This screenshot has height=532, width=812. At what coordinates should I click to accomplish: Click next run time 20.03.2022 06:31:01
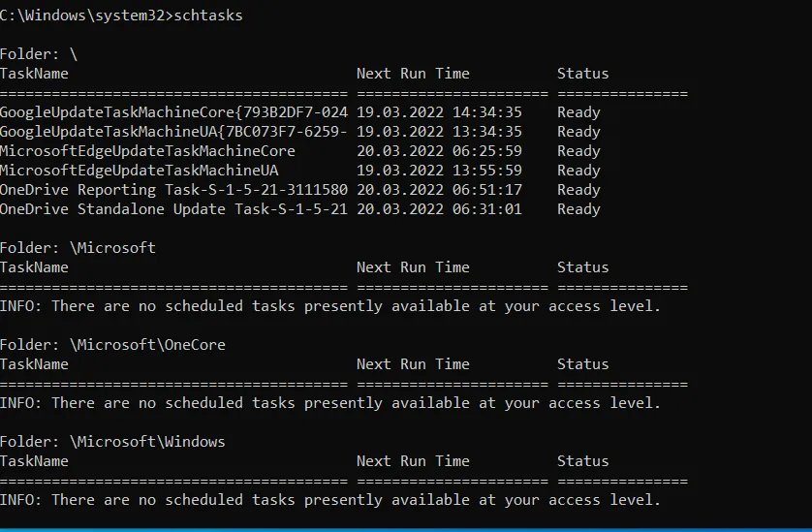click(439, 209)
